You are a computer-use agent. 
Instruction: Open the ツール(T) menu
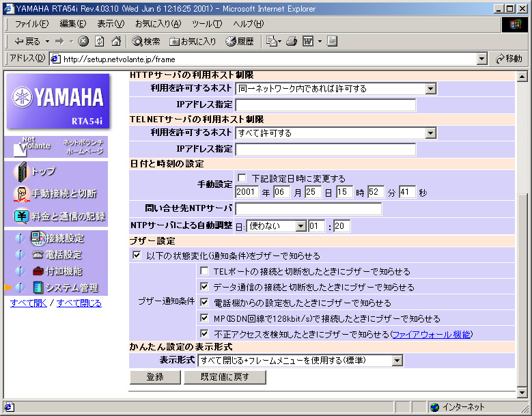click(207, 24)
